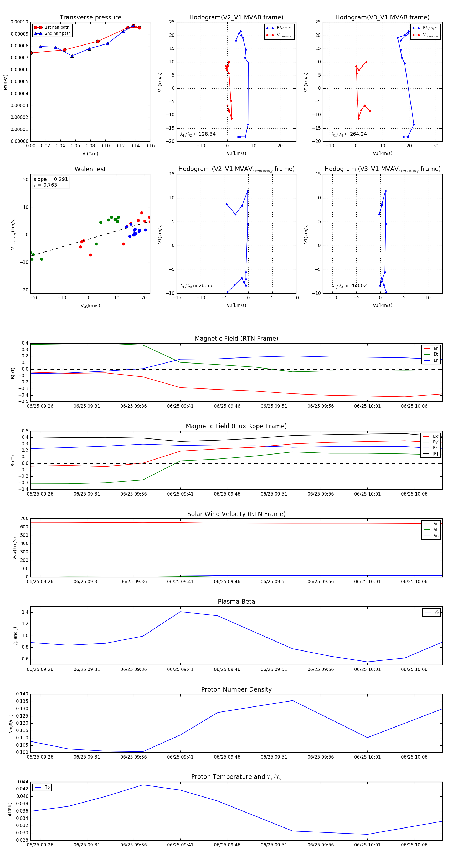Click the peak of the proton temperature curve
The image size is (473, 868).
pyautogui.click(x=143, y=785)
